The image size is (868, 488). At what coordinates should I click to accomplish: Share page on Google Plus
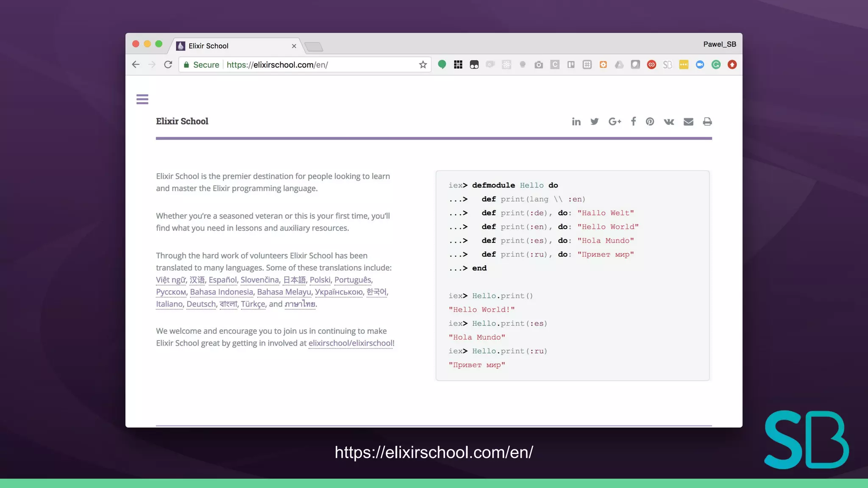click(x=615, y=122)
